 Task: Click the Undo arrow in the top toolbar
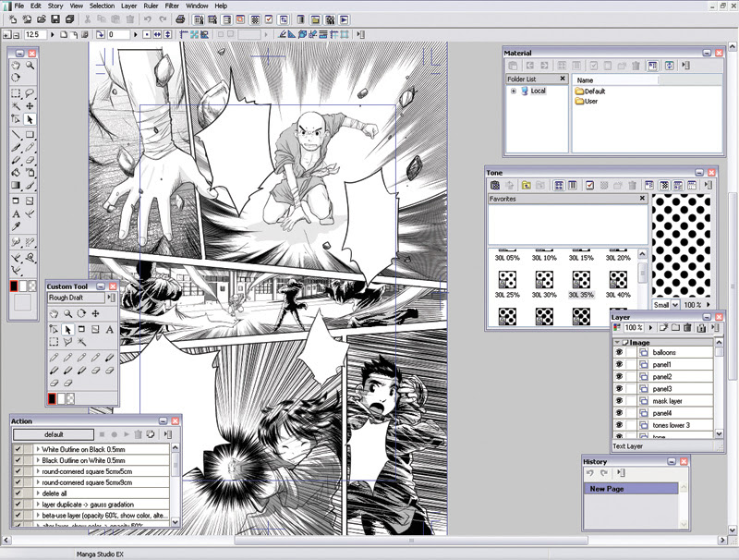150,19
